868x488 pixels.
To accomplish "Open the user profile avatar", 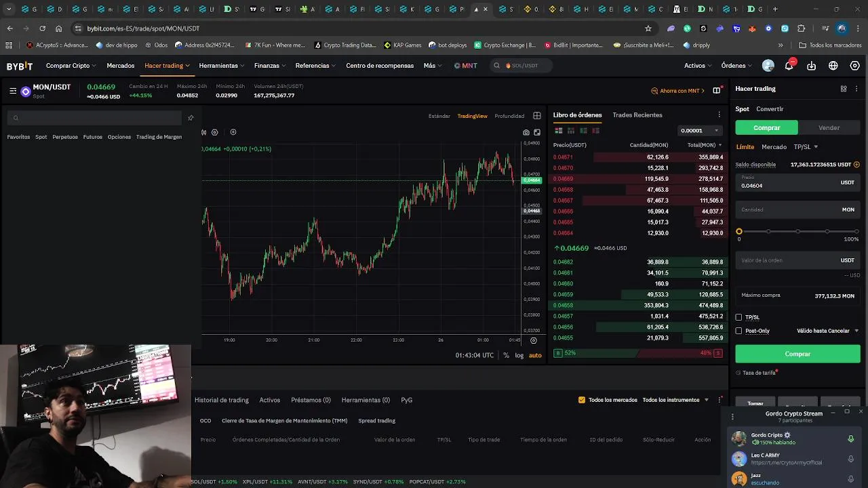I will point(768,66).
